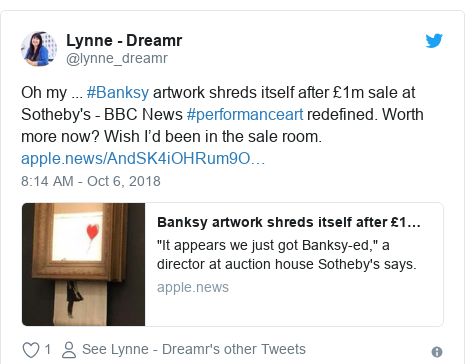Viewport: 465px width, 364px height.
Task: Follow the apple.news/AndSK4iOHRum9O link
Action: click(143, 158)
